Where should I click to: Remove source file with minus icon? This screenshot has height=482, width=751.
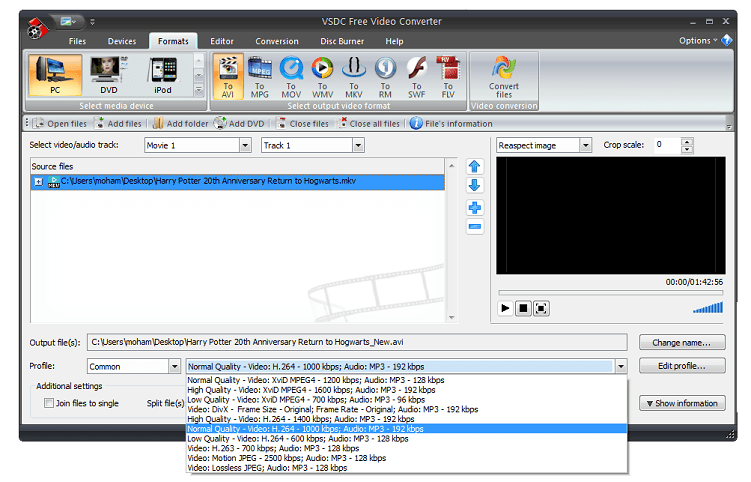click(x=475, y=227)
